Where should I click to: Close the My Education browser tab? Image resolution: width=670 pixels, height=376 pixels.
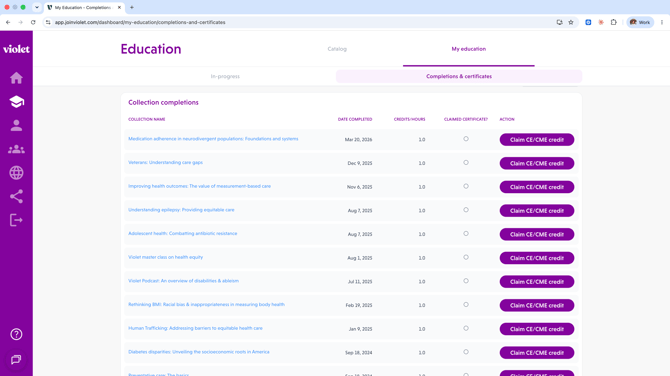point(119,7)
